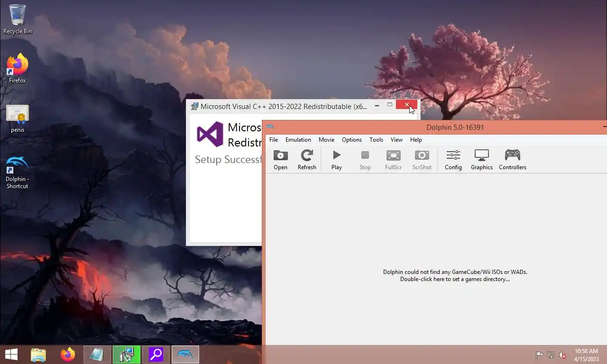Open the Graphics settings icon
Image resolution: width=607 pixels, height=364 pixels.
[x=482, y=160]
